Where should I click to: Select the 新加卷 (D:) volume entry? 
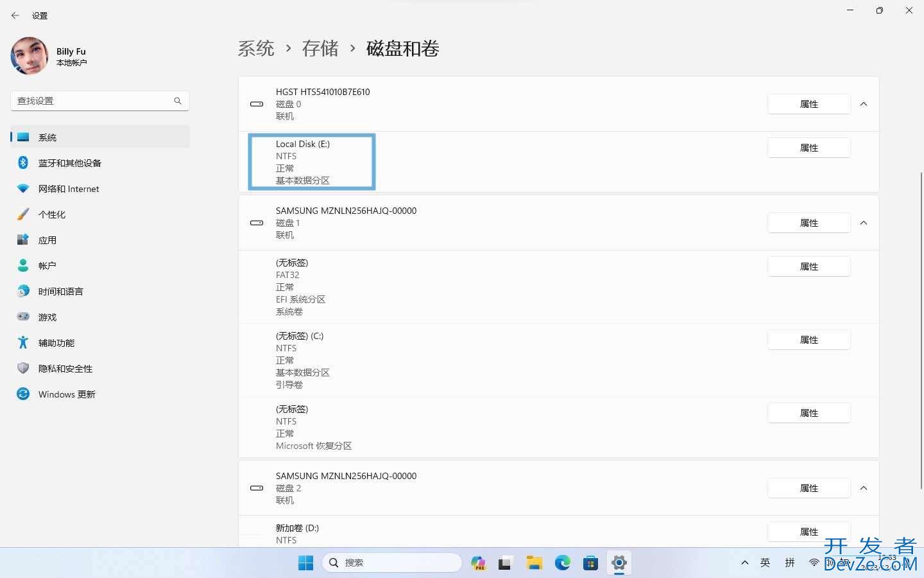point(558,532)
